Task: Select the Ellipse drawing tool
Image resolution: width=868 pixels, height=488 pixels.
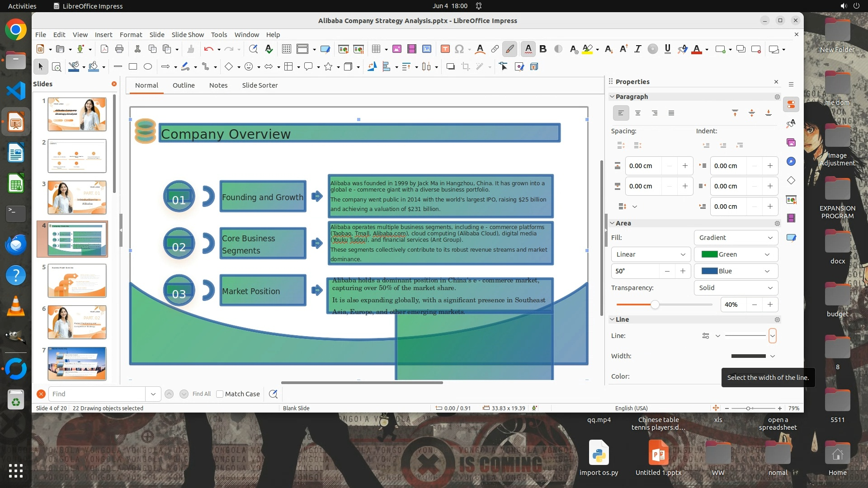Action: click(147, 67)
